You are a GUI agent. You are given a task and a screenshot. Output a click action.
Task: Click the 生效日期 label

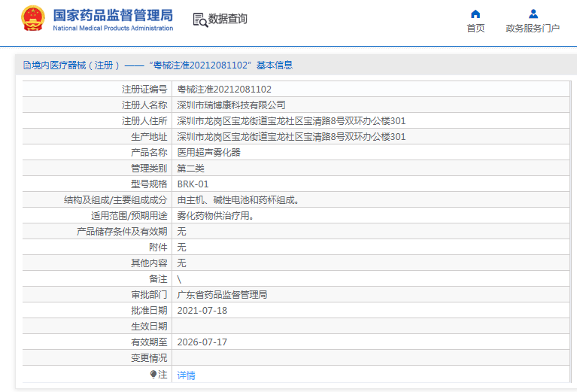[149, 327]
